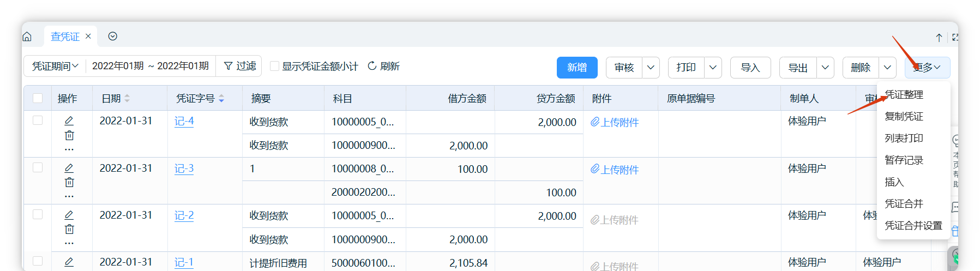This screenshot has height=271, width=980.
Task: Open the circled chevron tab list icon
Action: tap(113, 37)
